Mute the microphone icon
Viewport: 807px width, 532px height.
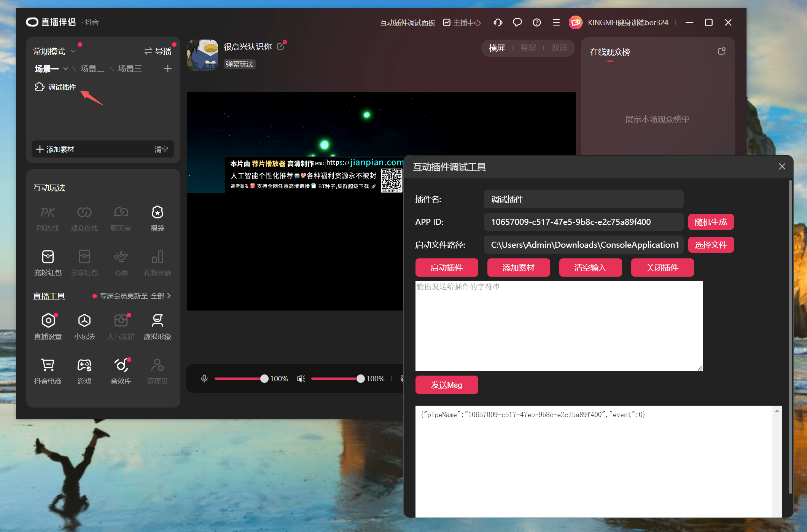click(204, 379)
